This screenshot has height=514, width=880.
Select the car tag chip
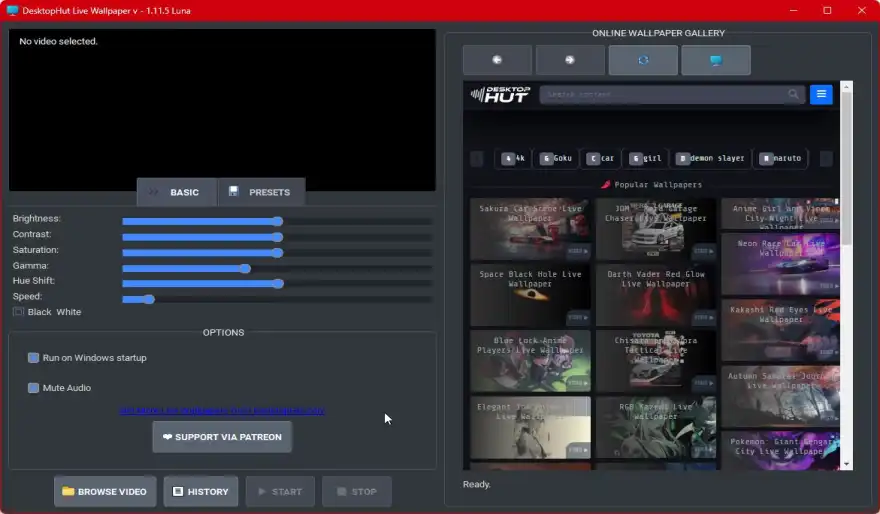tap(601, 158)
